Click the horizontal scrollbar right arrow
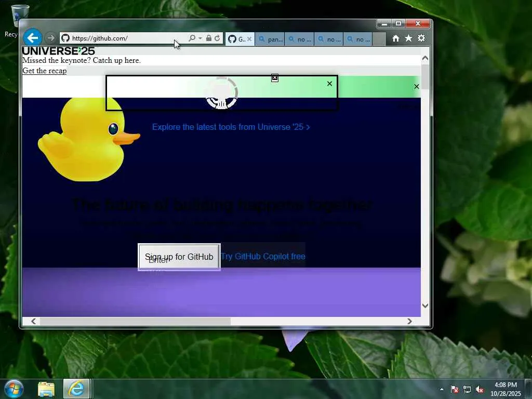 click(x=409, y=321)
